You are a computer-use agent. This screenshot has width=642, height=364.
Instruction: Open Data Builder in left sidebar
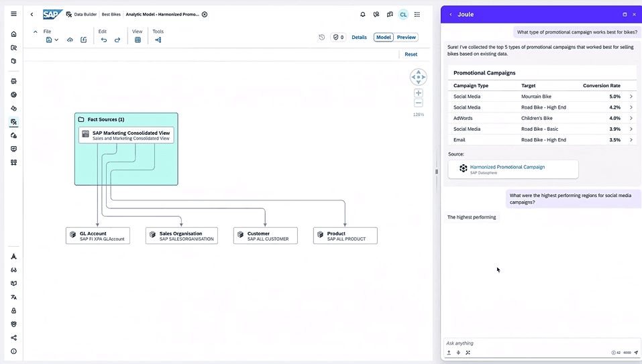14,122
